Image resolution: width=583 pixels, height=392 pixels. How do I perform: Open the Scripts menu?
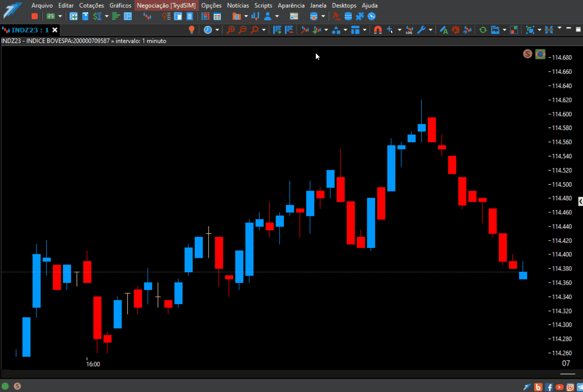[x=263, y=5]
